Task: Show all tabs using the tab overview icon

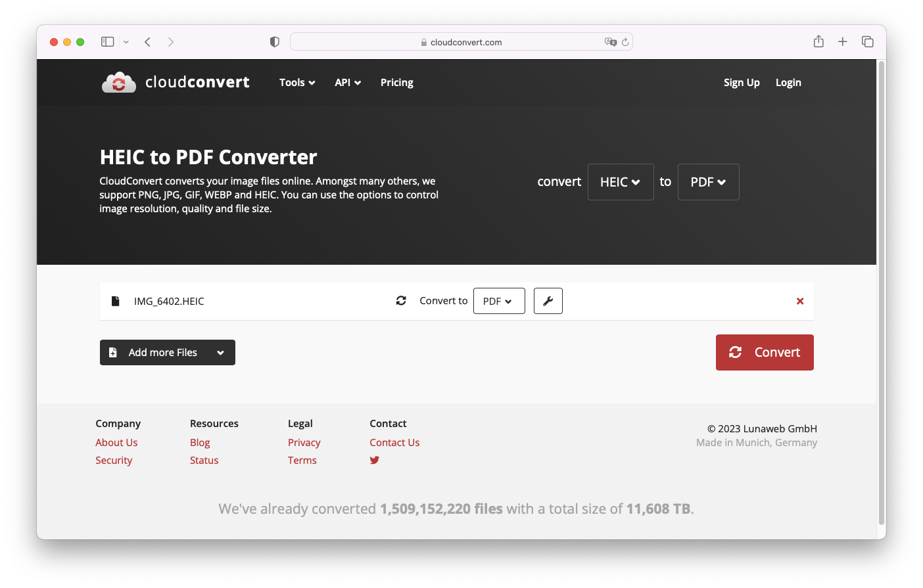Action: coord(868,41)
